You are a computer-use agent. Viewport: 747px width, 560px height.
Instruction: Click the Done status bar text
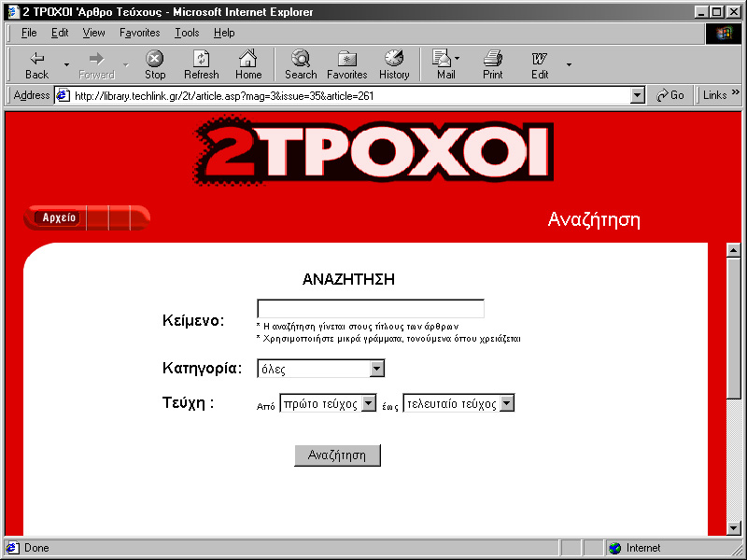tap(36, 548)
